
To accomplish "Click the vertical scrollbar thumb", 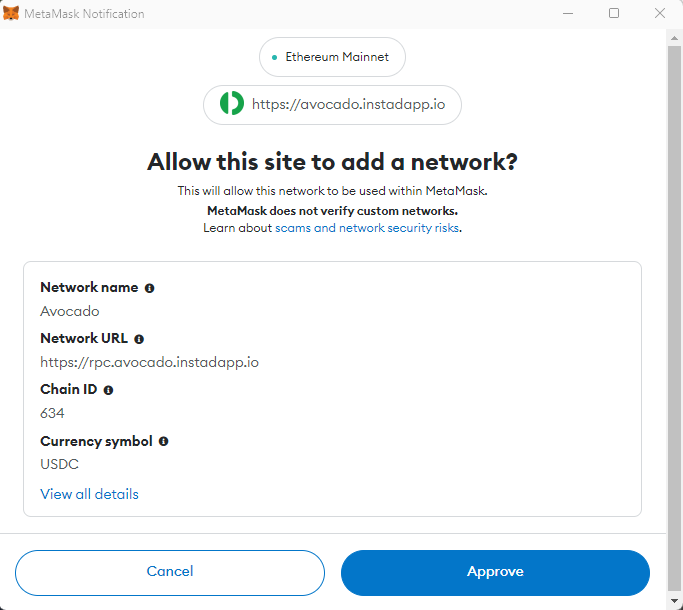I will coord(674,318).
